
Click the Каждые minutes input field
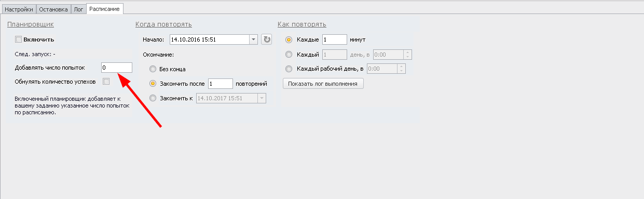pos(334,39)
